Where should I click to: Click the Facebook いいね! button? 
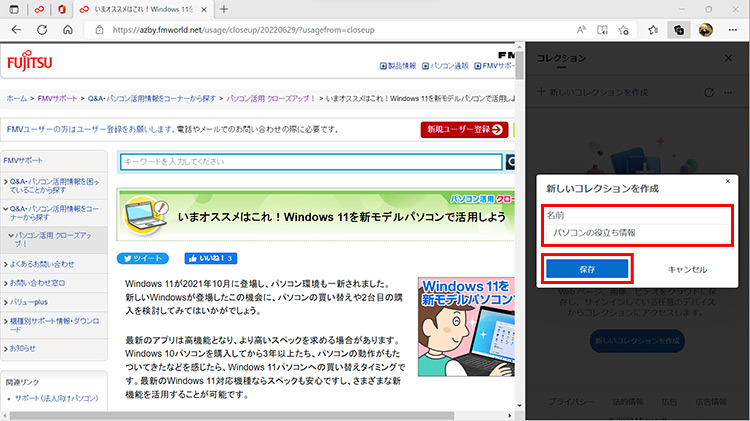210,258
